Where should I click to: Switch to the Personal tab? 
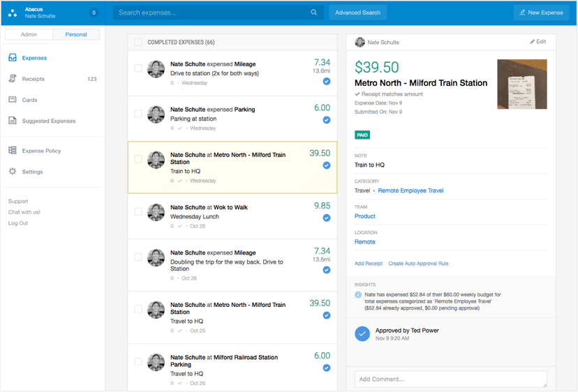[x=76, y=34]
